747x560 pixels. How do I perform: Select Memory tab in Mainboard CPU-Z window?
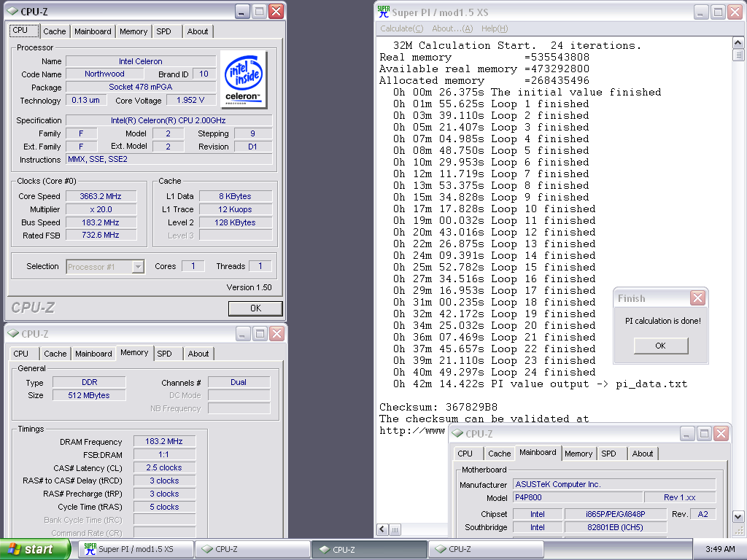pos(578,454)
